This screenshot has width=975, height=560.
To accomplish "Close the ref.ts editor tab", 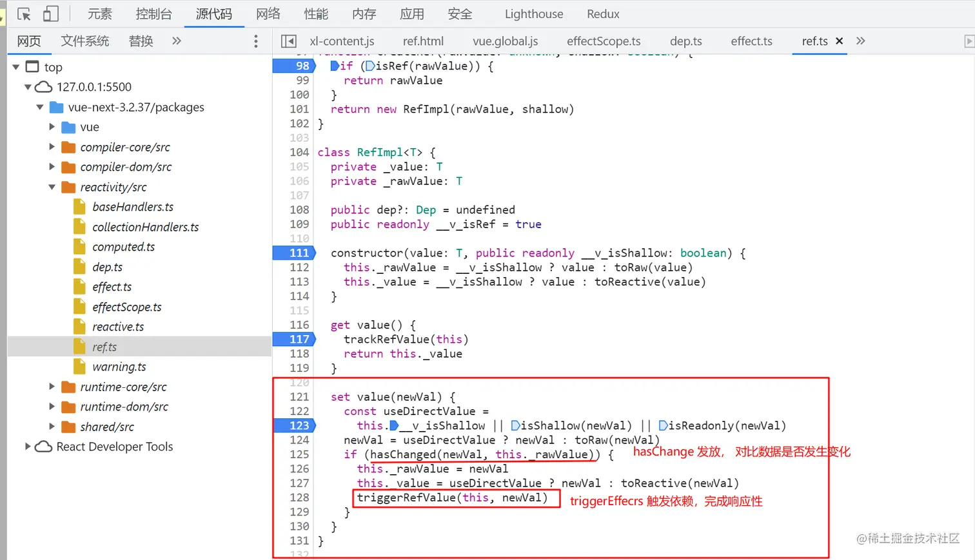I will coord(839,41).
